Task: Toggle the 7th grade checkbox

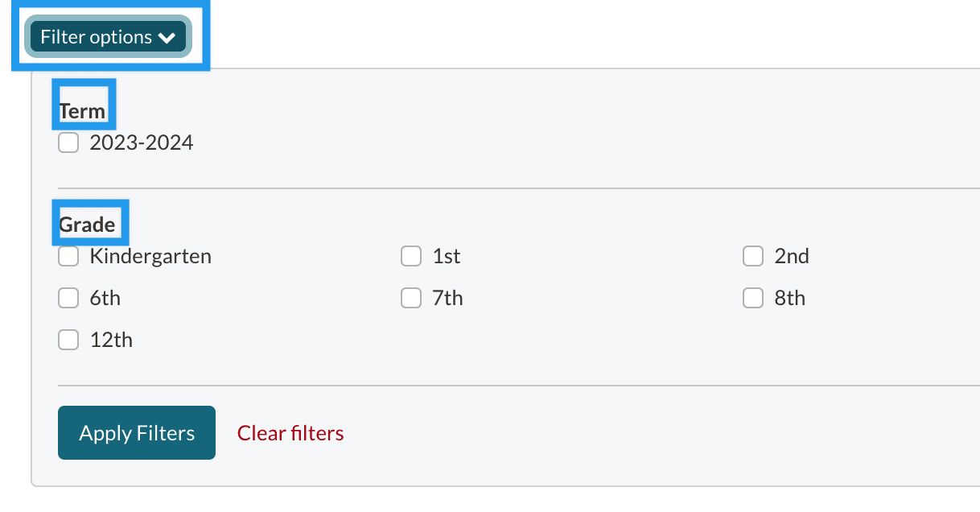Action: pos(411,299)
